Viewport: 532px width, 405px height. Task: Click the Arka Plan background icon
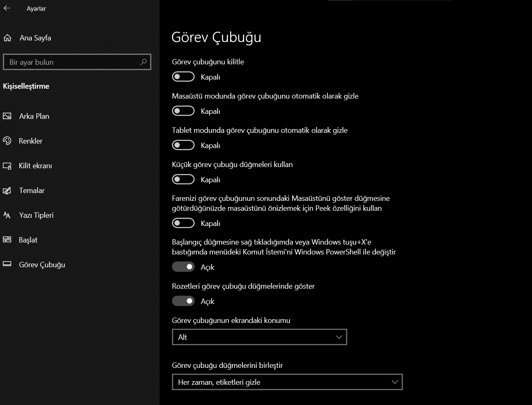click(7, 116)
